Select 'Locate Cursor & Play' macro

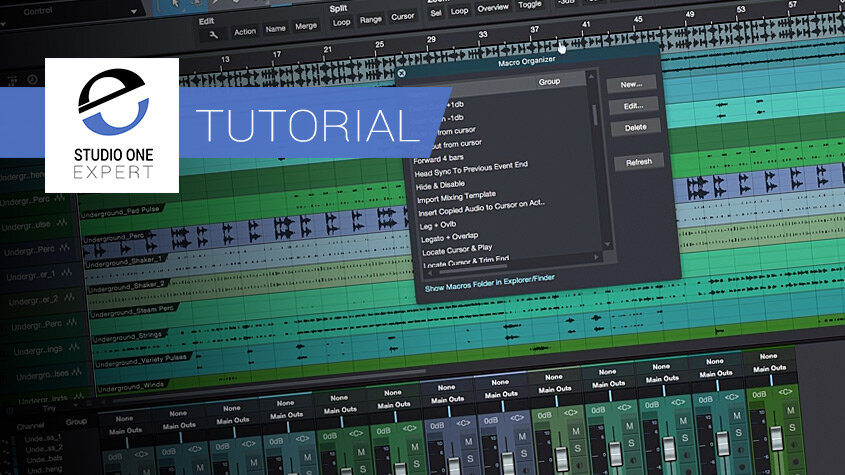[x=457, y=249]
